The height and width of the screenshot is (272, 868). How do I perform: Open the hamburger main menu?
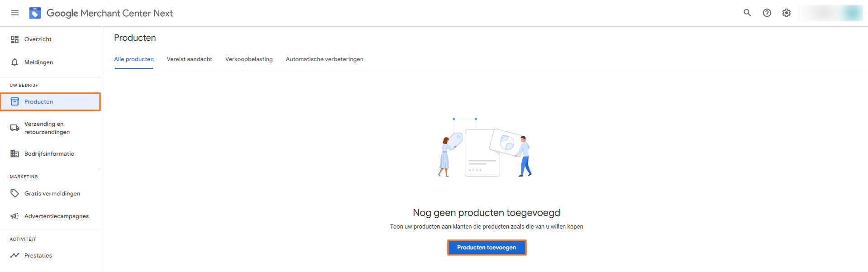(x=15, y=13)
